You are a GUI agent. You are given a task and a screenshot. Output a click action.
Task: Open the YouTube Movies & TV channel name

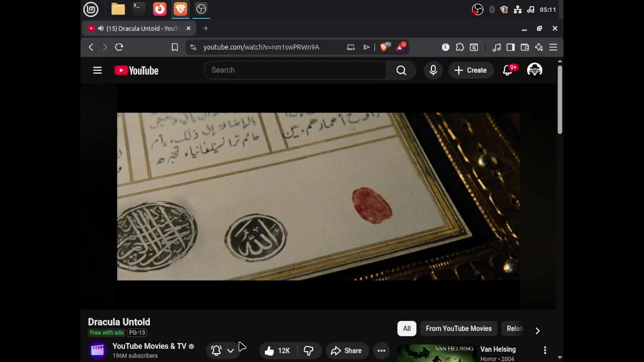pos(149,346)
